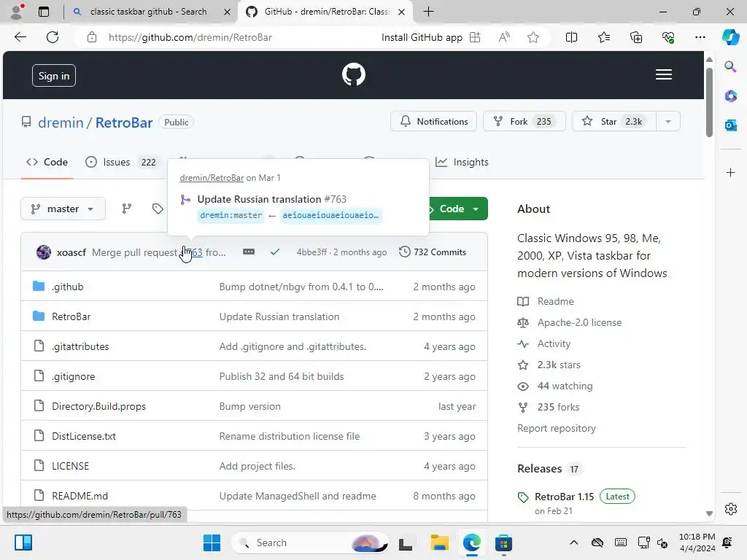This screenshot has width=747, height=560.
Task: Star the RetroBar repository
Action: pyautogui.click(x=614, y=122)
